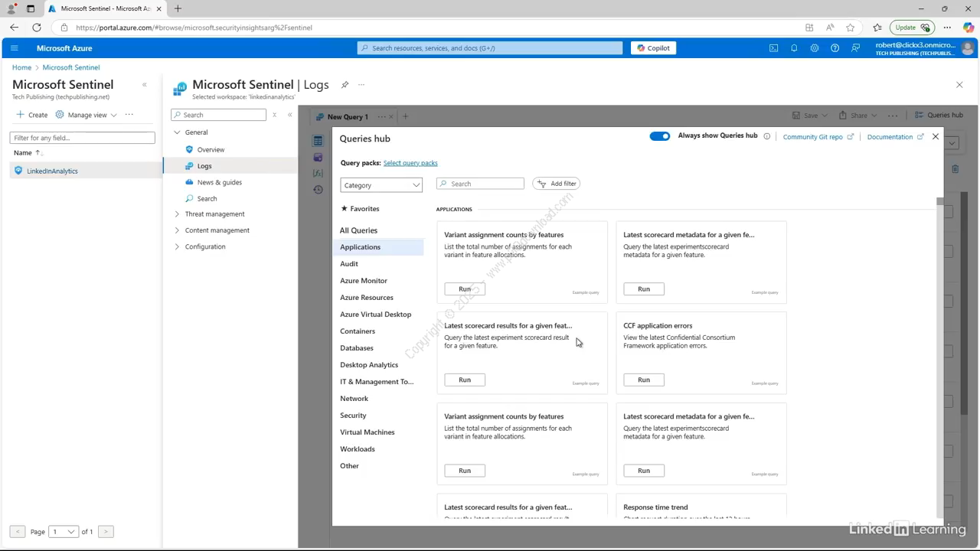
Task: Open News & guides
Action: point(219,182)
